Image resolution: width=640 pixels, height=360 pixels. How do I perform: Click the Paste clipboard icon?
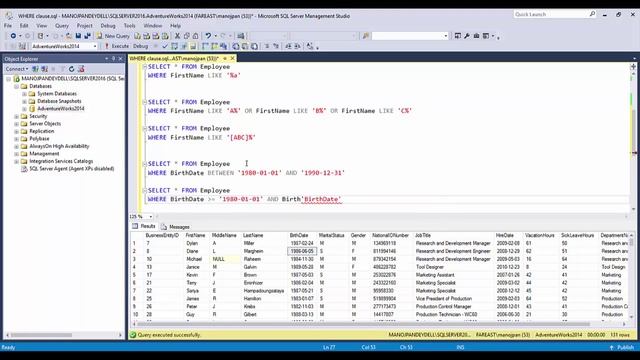click(x=196, y=36)
